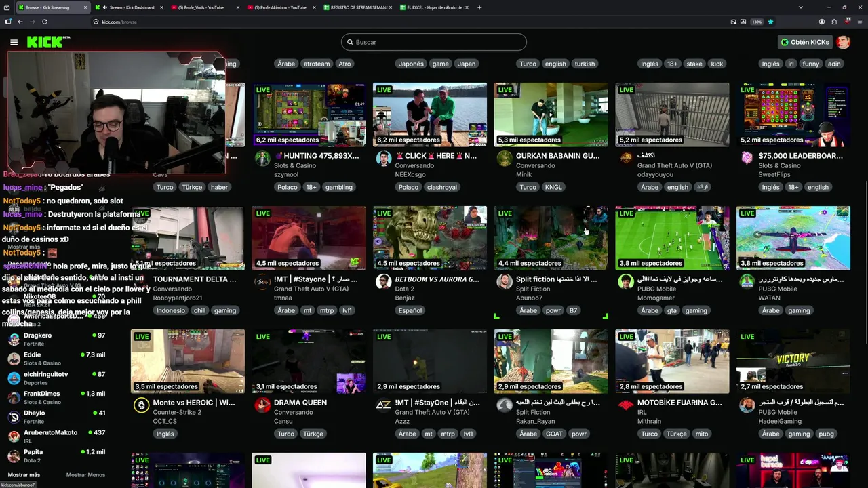868x488 pixels.
Task: Select the Japonés tag in top row
Action: (x=411, y=64)
